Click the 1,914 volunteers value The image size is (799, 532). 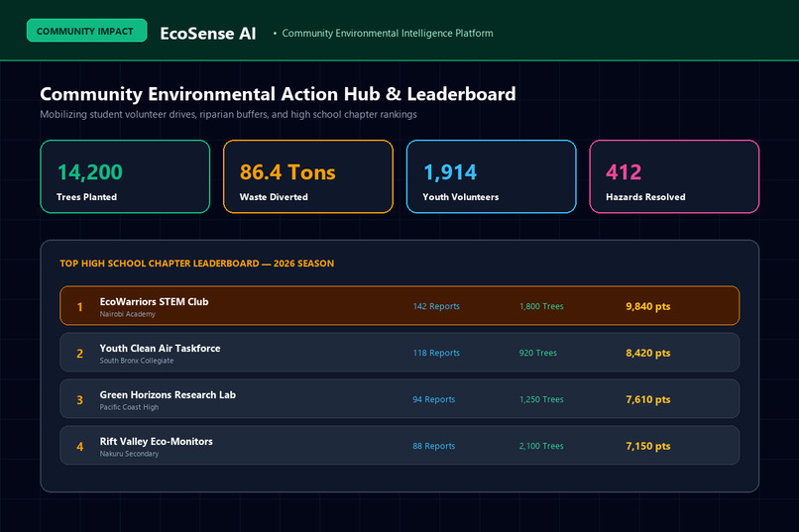pos(450,172)
